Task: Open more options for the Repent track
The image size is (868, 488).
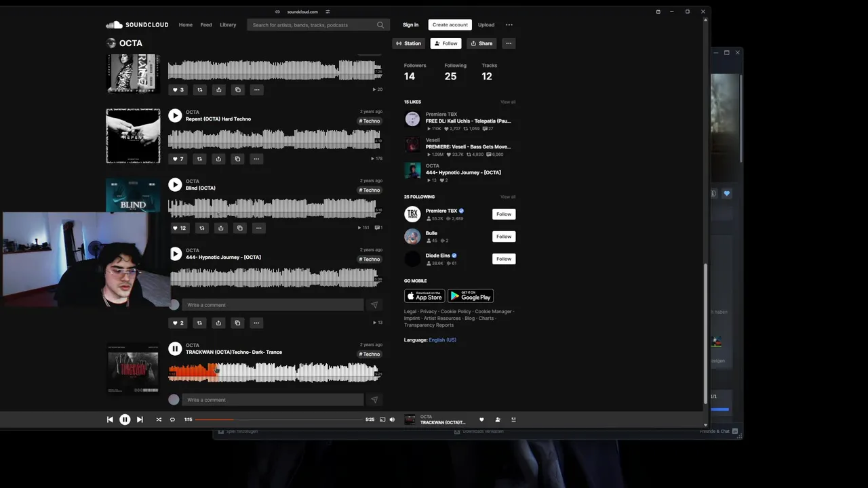Action: pos(256,159)
